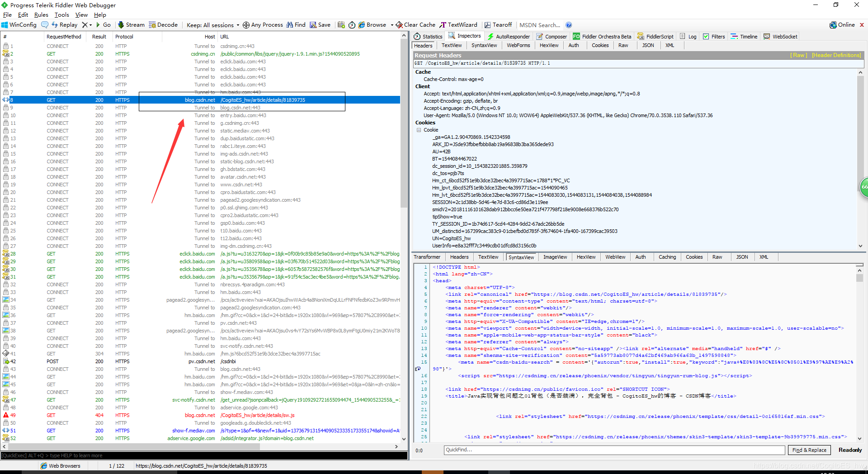Collapse the Cookie node in request headers
This screenshot has height=474, width=868.
coord(419,130)
